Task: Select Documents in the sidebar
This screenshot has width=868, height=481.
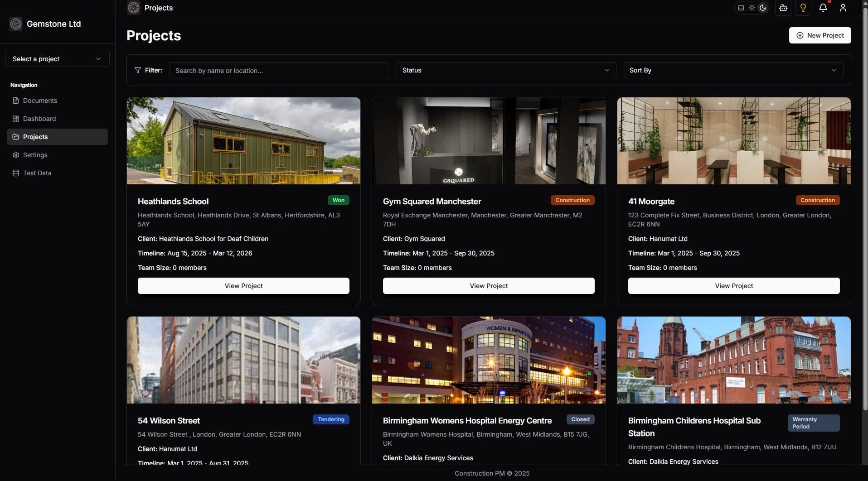Action: (40, 101)
